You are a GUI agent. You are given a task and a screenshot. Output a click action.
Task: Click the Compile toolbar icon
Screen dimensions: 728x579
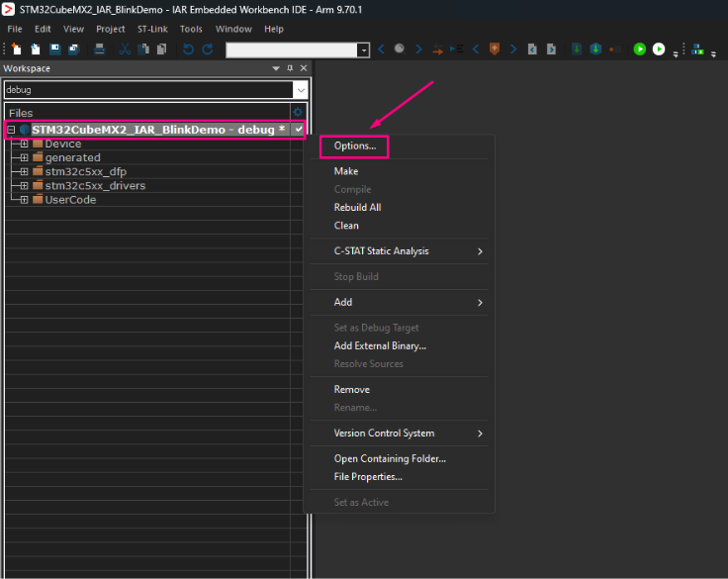tap(577, 48)
